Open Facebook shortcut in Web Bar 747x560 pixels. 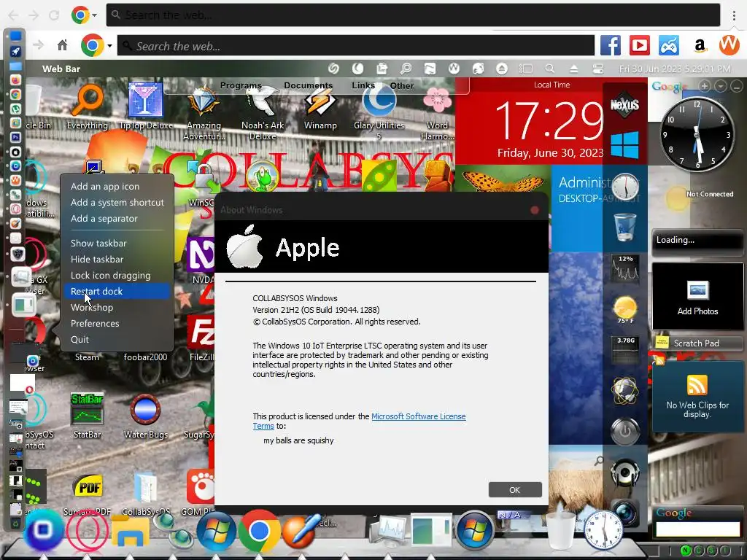[x=611, y=46]
